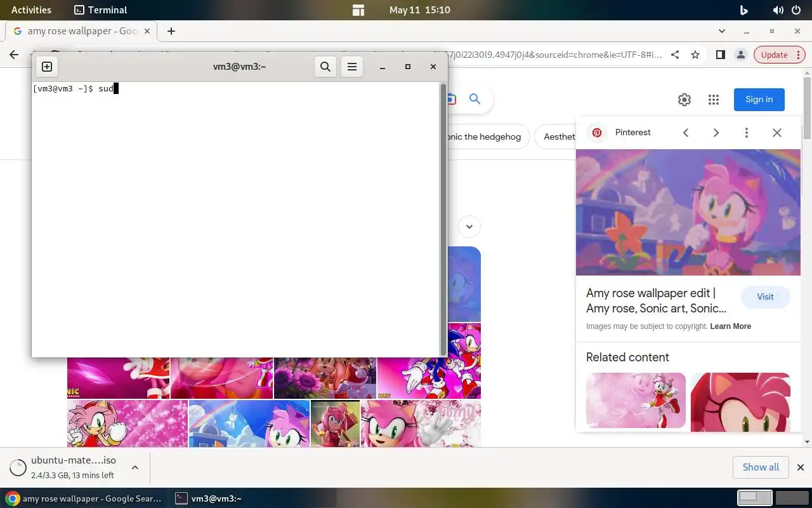Click the terminal vertical scrollbar
This screenshot has height=508, width=812.
443,219
